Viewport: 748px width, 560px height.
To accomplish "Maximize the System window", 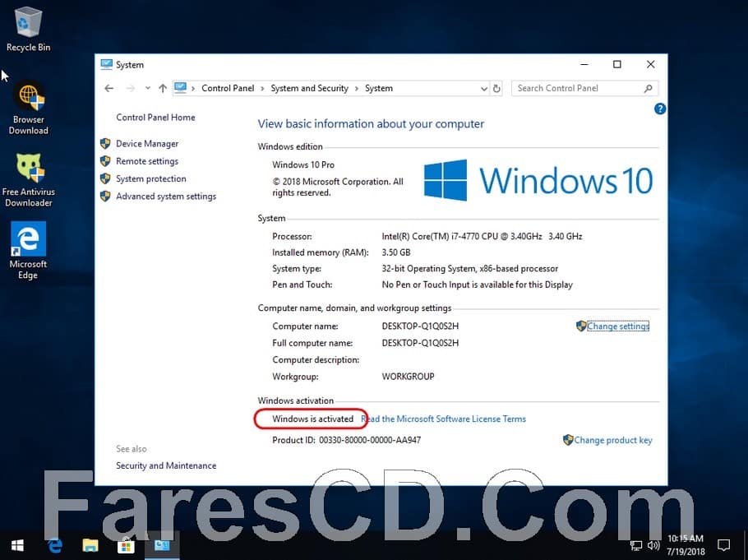I will (x=617, y=64).
